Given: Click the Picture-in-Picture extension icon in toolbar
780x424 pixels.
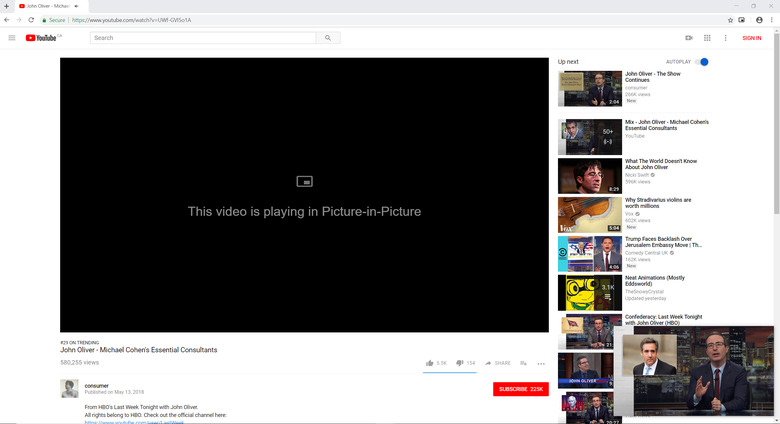Looking at the screenshot, I should click(742, 20).
